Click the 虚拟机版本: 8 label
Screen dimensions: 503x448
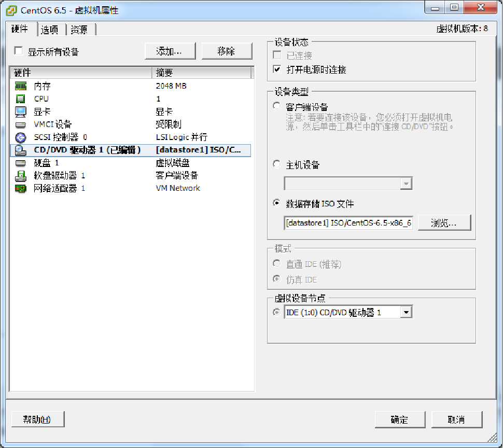462,29
